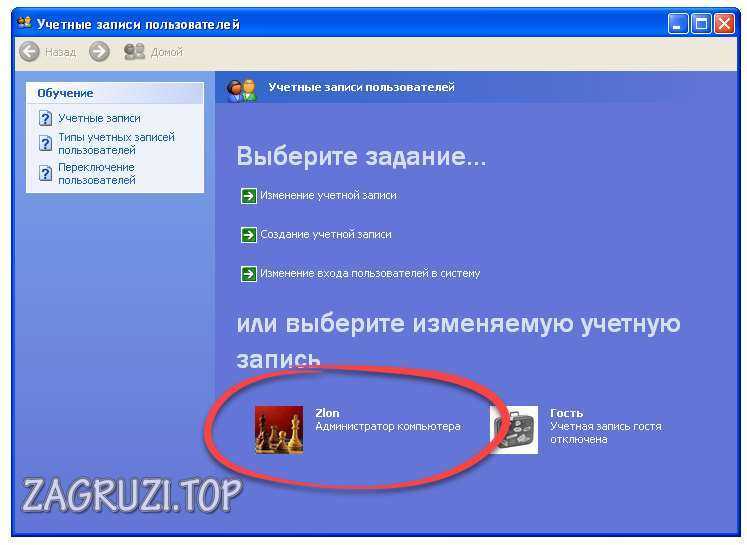The image size is (747, 545).
Task: Click green arrow next to Изменение входа пользователей
Action: (249, 274)
